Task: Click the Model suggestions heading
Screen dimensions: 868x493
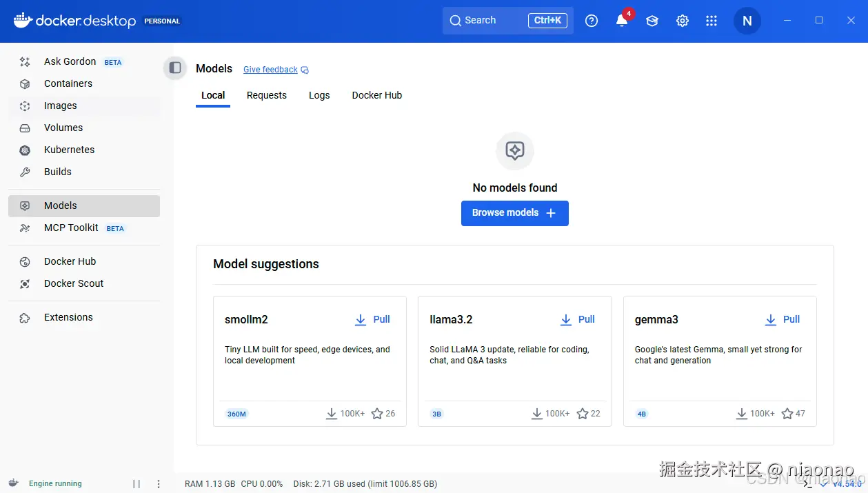Action: coord(266,264)
